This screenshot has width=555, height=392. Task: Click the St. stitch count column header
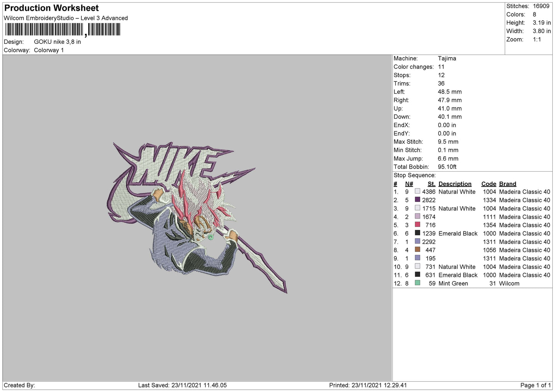click(431, 184)
